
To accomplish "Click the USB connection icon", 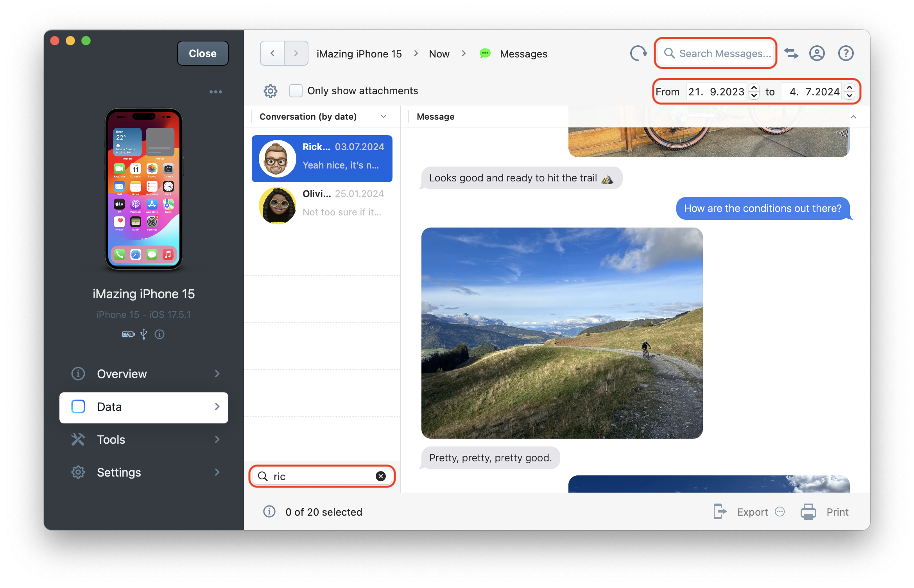I will 144,334.
